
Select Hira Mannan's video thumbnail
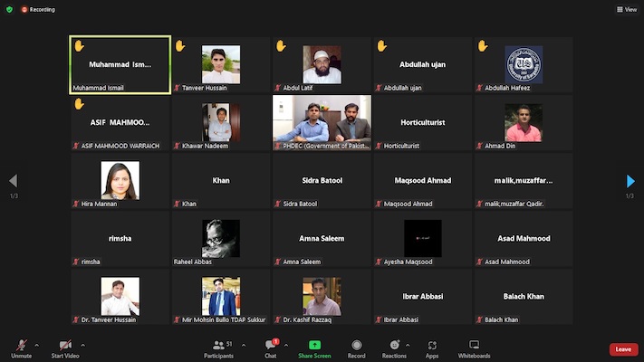click(x=120, y=181)
